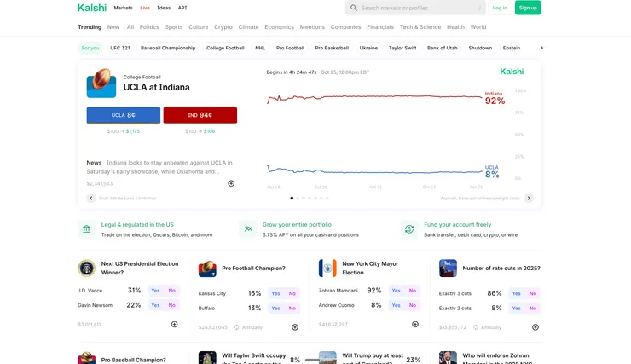
Task: Open the API link
Action: pos(182,8)
